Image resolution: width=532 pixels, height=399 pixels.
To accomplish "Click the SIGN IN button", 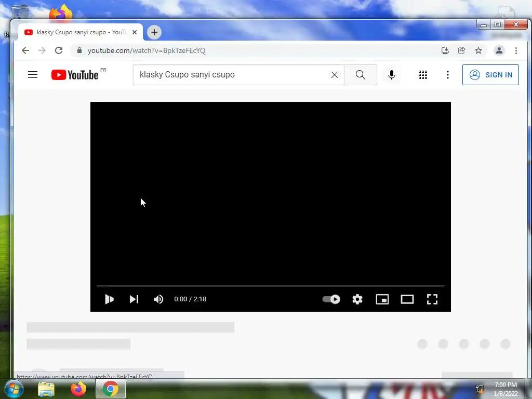I will click(490, 75).
